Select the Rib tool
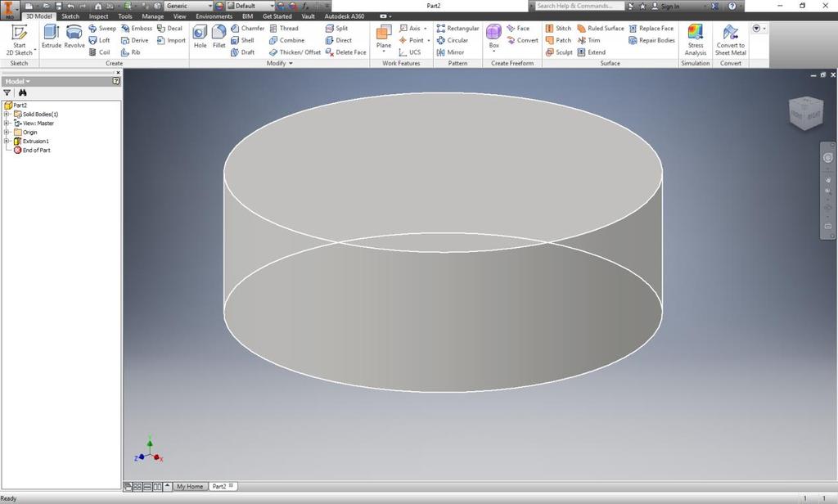838x504 pixels. click(130, 52)
